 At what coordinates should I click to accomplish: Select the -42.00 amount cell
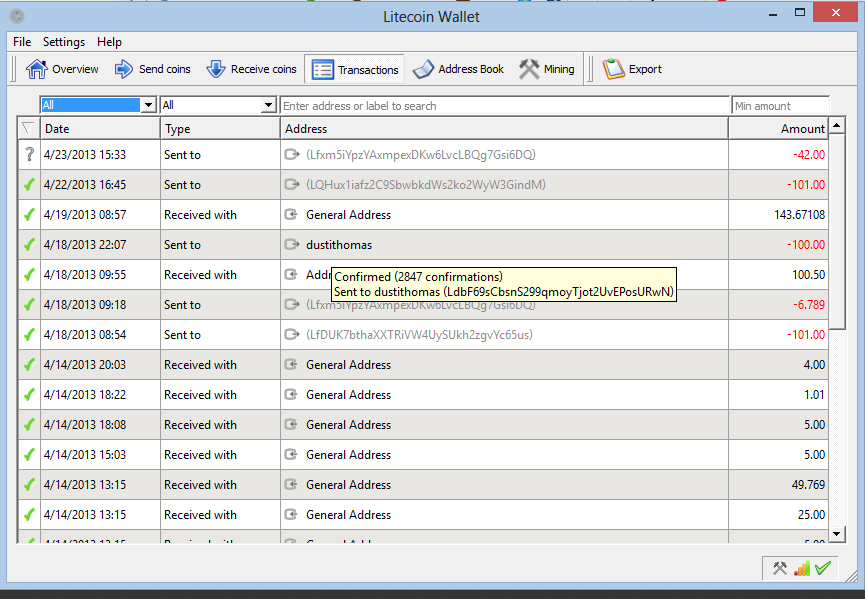click(x=778, y=154)
